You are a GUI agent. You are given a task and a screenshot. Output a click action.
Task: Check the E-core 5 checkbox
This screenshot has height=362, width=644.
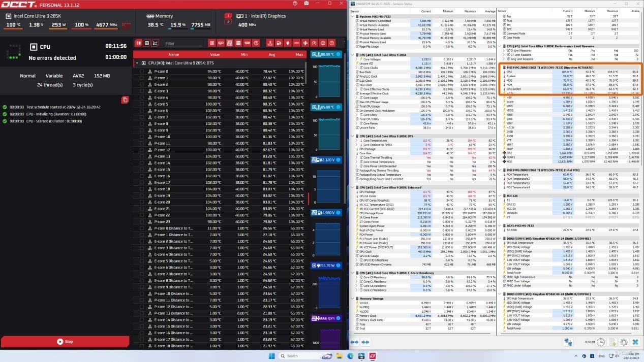pyautogui.click(x=142, y=104)
